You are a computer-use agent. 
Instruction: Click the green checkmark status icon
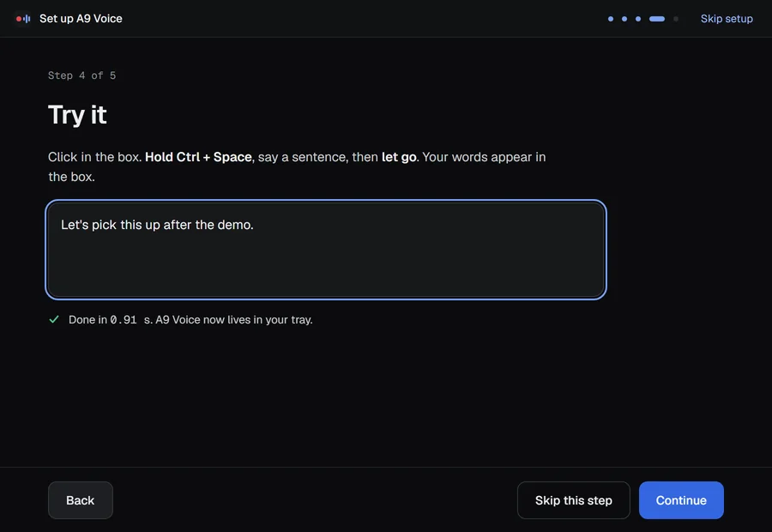54,319
